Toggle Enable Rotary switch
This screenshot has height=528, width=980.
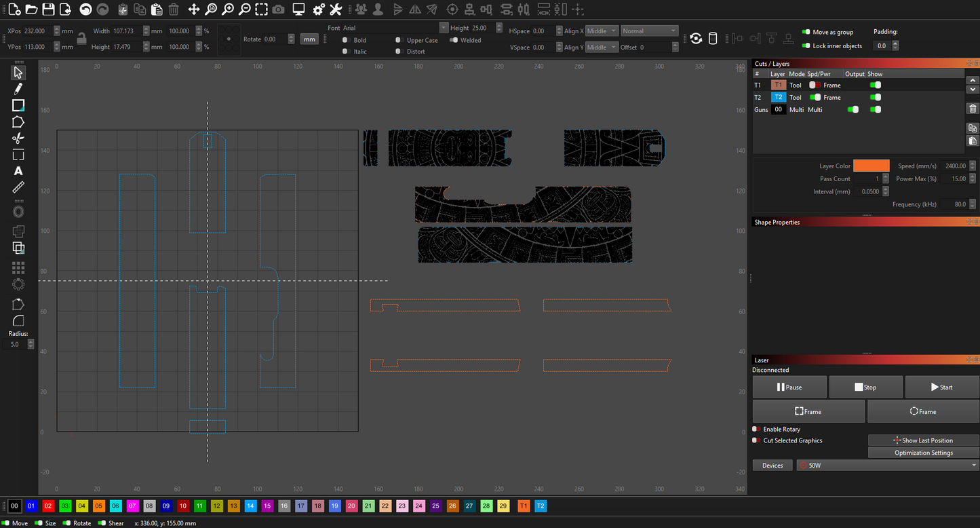tap(756, 429)
